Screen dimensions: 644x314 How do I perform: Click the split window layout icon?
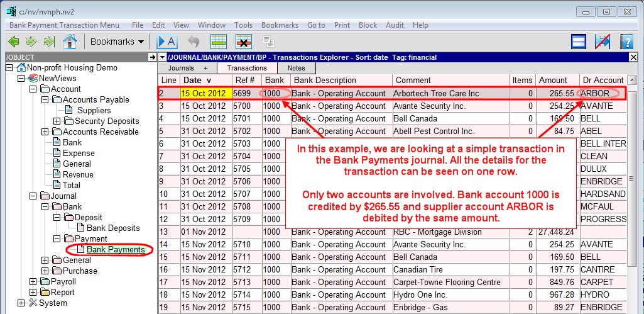pyautogui.click(x=579, y=42)
